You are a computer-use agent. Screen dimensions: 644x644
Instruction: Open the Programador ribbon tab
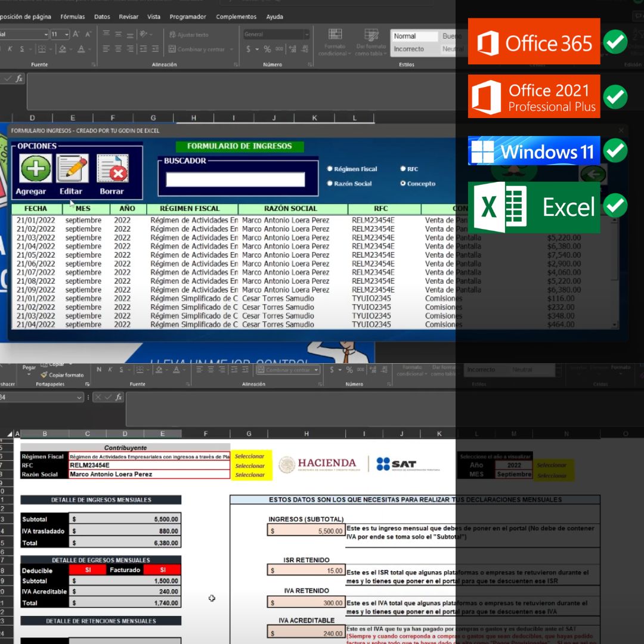click(188, 17)
